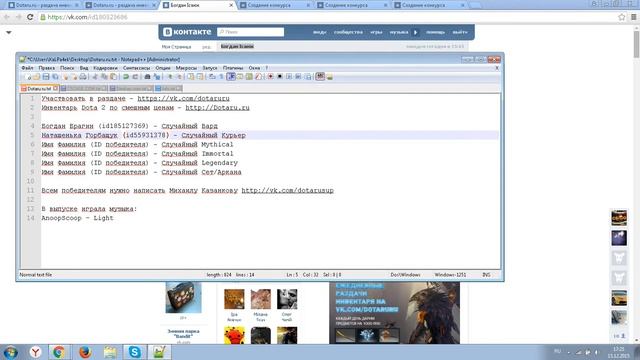This screenshot has height=360, width=640.
Task: Click the Моя Страница link in VK
Action: coord(176,47)
